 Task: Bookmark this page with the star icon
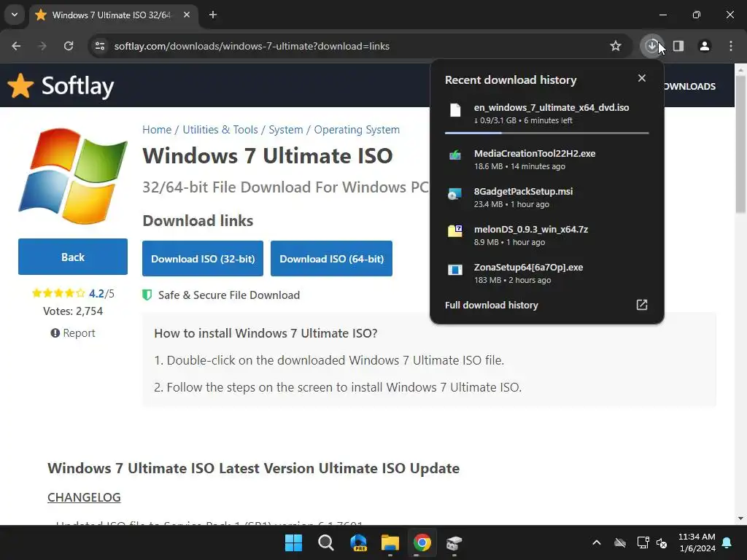coord(616,46)
